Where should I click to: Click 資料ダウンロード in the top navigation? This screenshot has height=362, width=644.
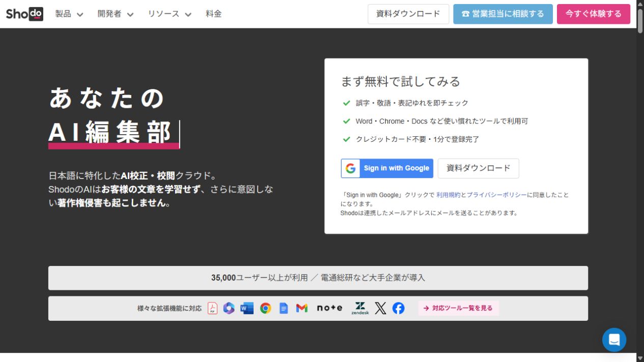408,14
